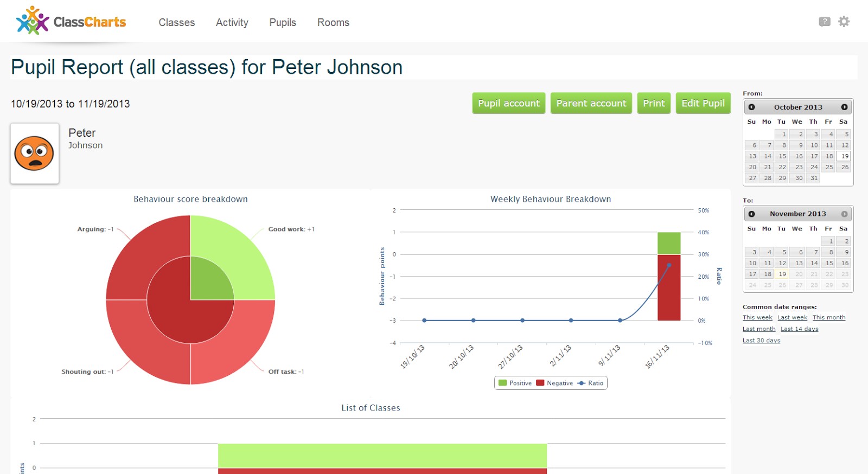
Task: Click next month arrow in To calendar
Action: [x=844, y=214]
